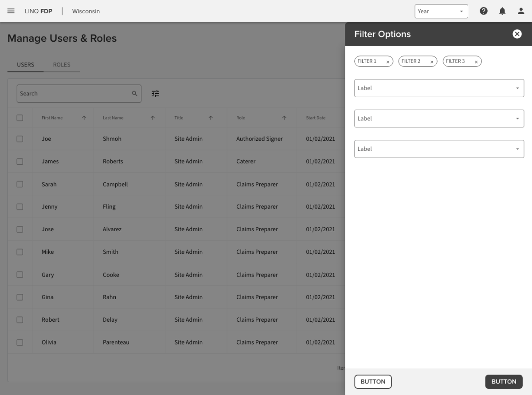
Task: Close the Filter Options panel
Action: (x=517, y=34)
